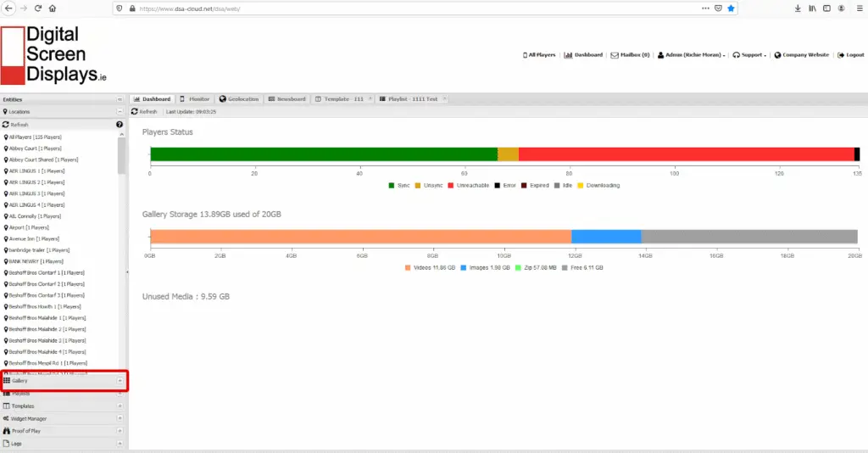Reload the page with browser refresh icon
Viewport: 868px width, 453px height.
(x=37, y=8)
